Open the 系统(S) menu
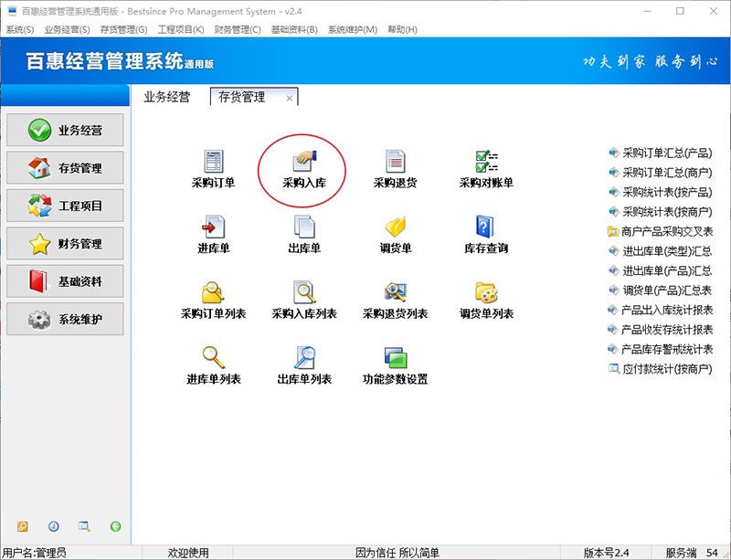The image size is (731, 560). tap(19, 30)
